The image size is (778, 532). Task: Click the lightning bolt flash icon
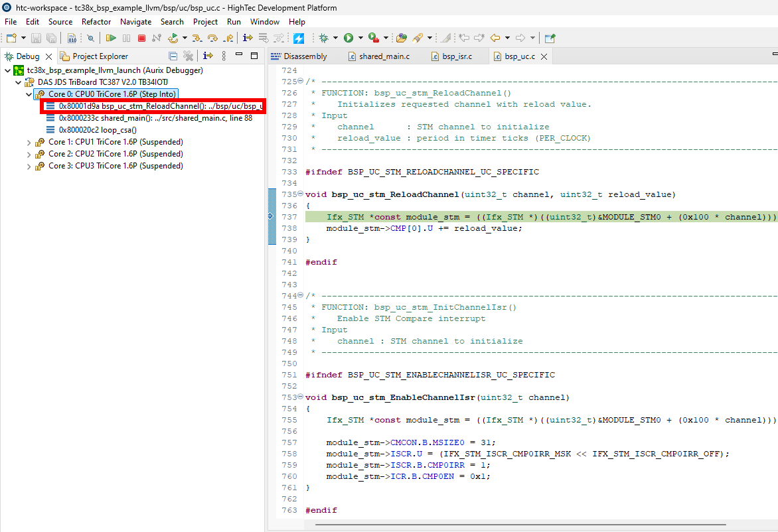click(299, 38)
